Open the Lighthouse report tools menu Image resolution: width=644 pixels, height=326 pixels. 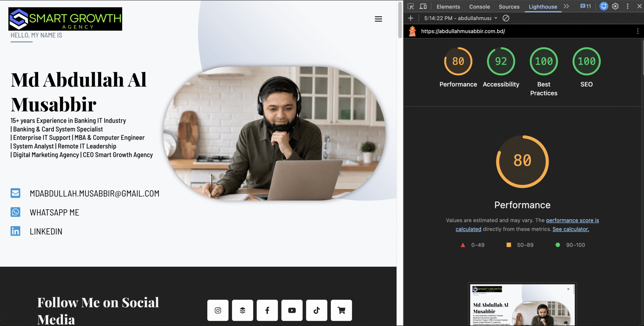(638, 31)
